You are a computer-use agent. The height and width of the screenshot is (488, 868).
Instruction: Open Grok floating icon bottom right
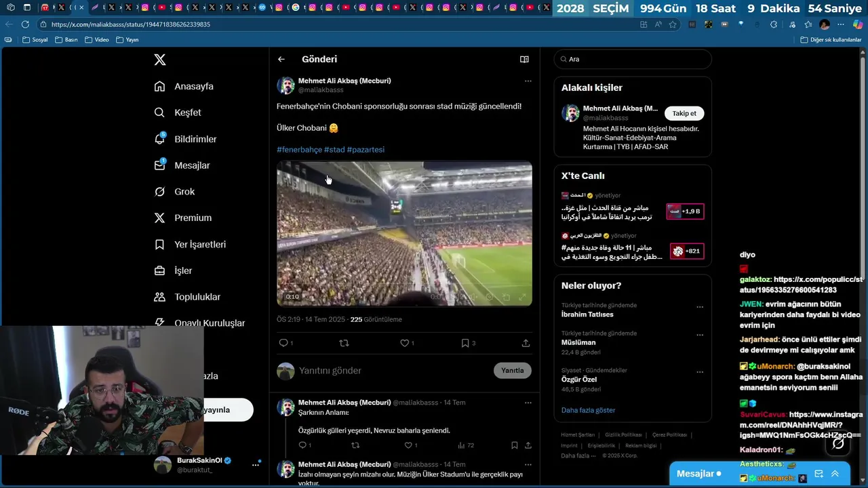(x=838, y=443)
